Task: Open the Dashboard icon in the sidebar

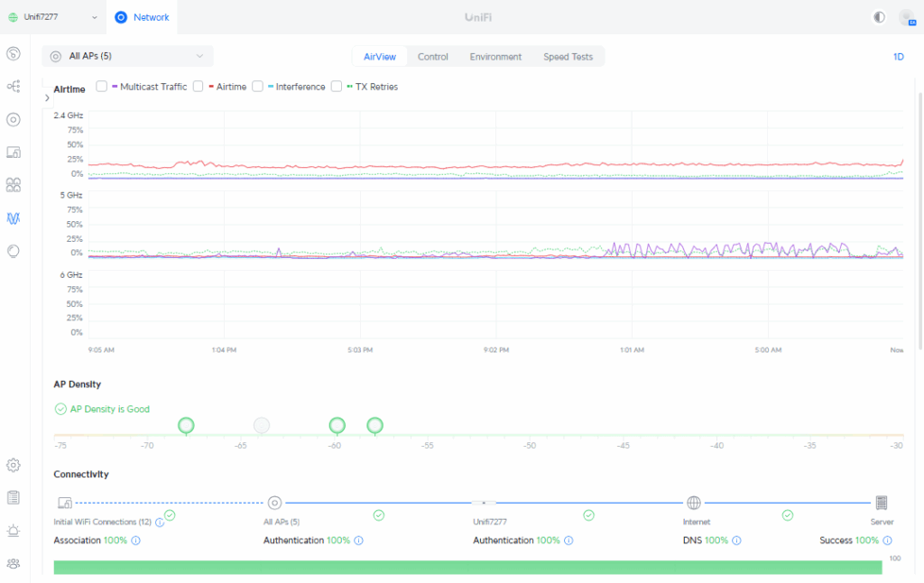Action: [14, 53]
